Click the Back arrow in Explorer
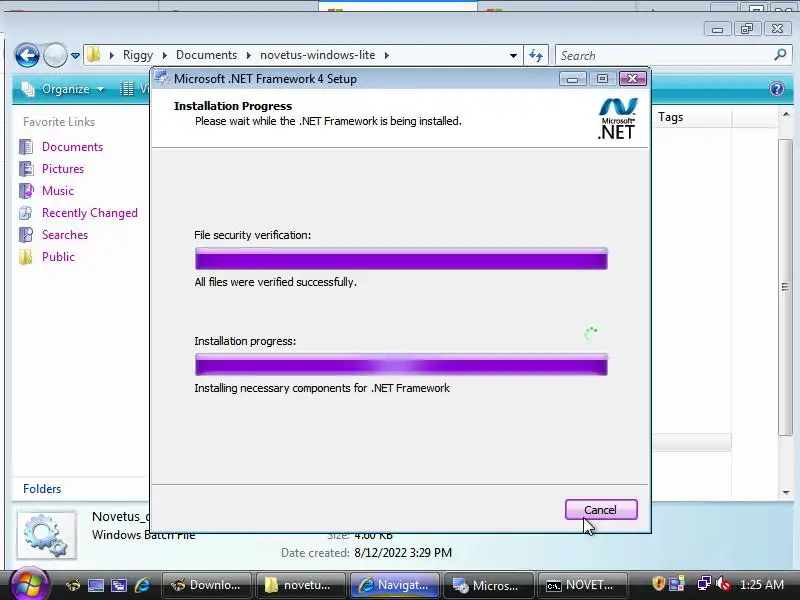 [28, 55]
